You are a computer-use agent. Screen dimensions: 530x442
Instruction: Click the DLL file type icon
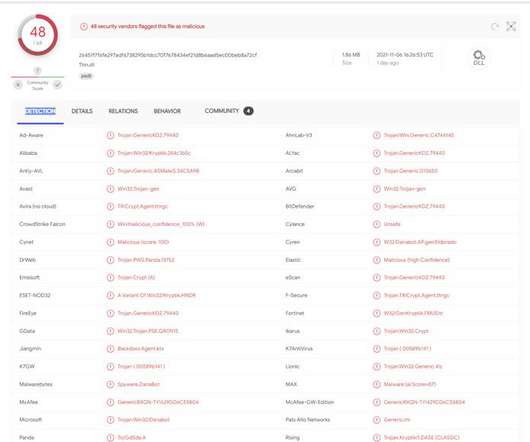pos(479,58)
